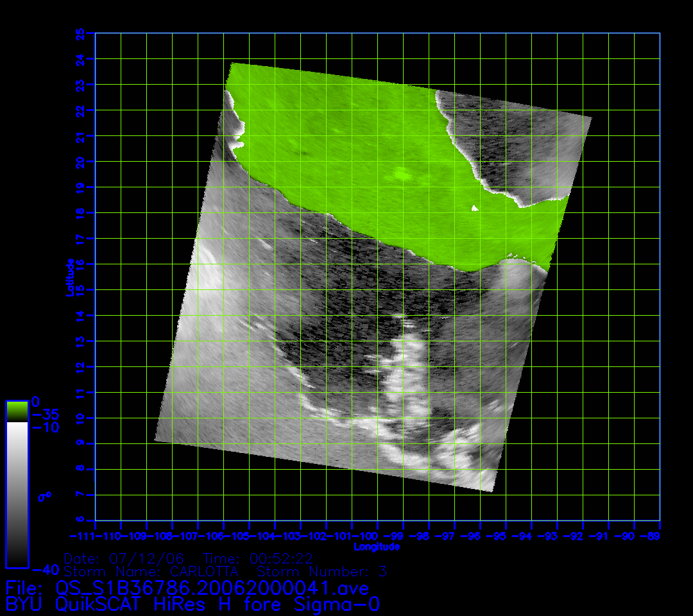Image resolution: width=693 pixels, height=616 pixels.
Task: Click the "Time: 00:52:22" text
Action: tap(257, 558)
